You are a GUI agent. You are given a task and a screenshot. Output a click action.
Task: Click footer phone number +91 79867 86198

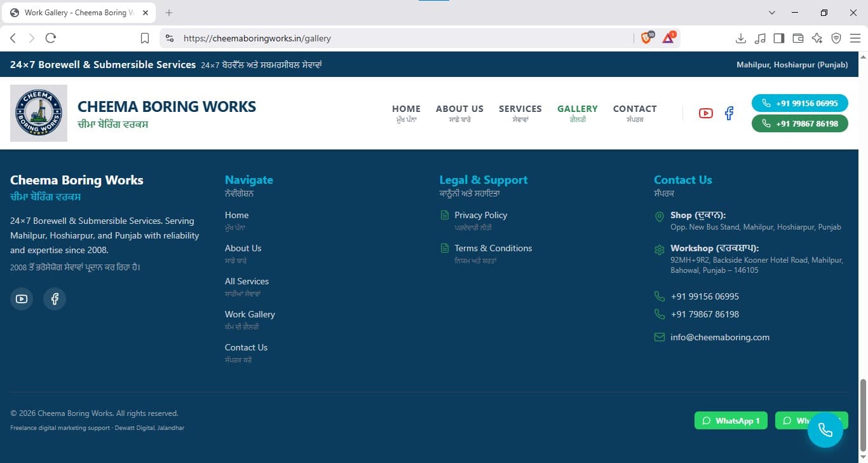click(705, 314)
